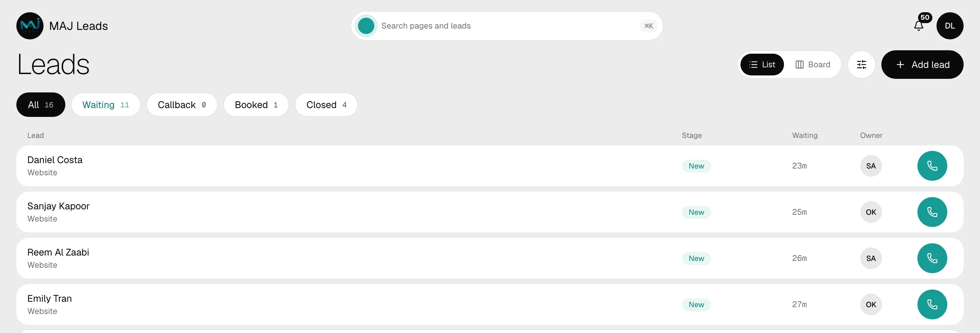Click the Stage column header
The height and width of the screenshot is (333, 980).
pyautogui.click(x=692, y=136)
